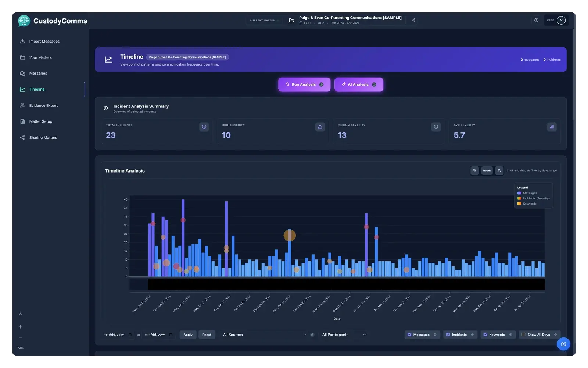This screenshot has height=368, width=588.
Task: Click the folder icon of the current matter
Action: (291, 20)
